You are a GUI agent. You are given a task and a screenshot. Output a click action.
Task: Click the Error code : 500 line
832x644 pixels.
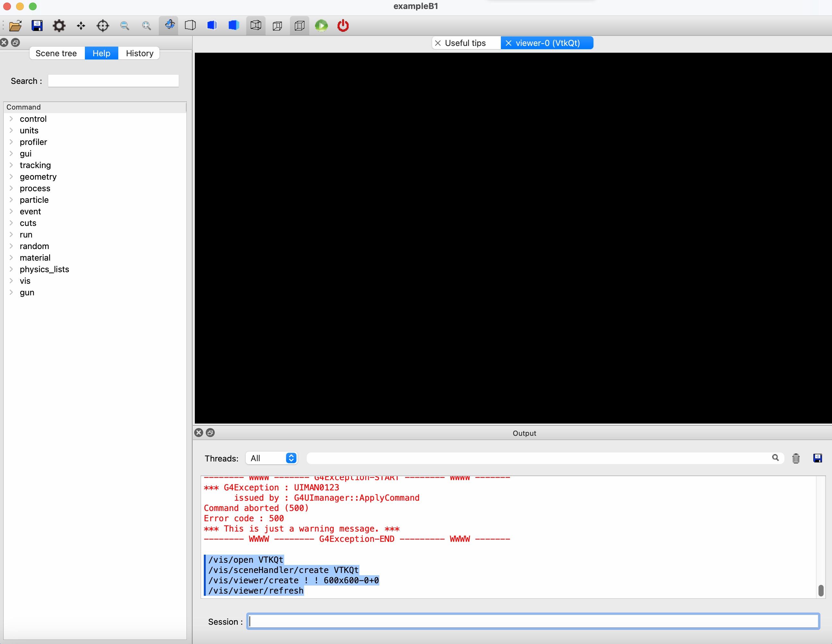pyautogui.click(x=244, y=518)
